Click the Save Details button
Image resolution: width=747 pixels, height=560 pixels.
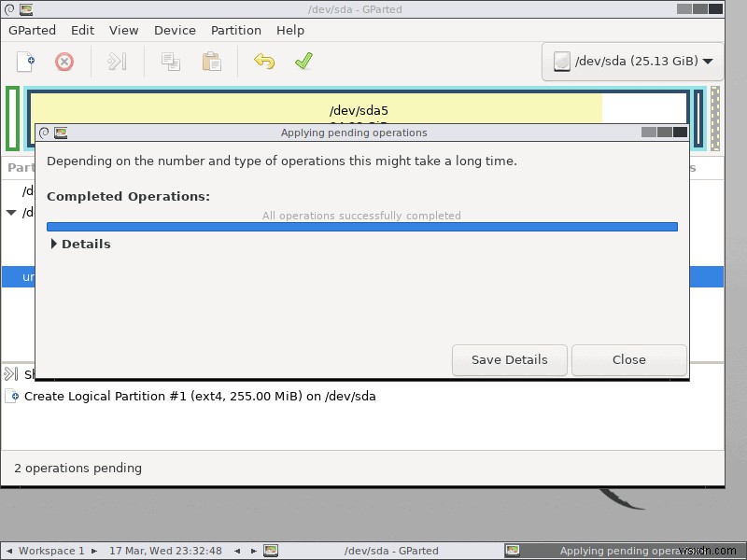(x=509, y=359)
